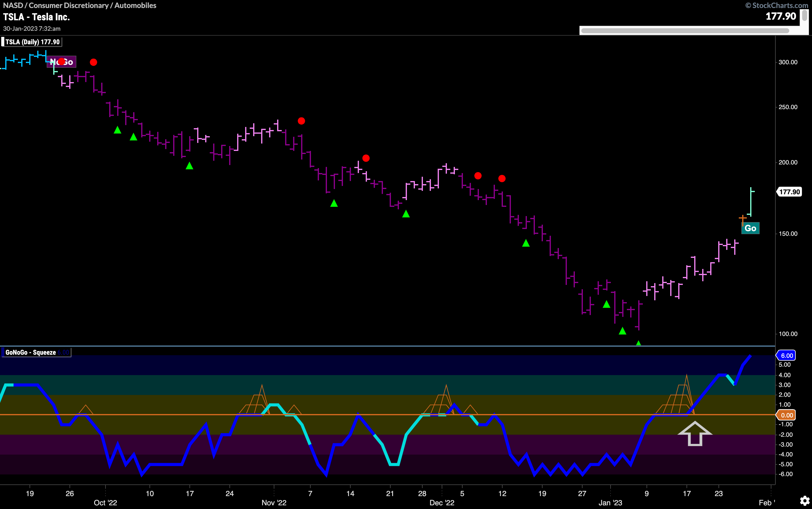Click the orange 0.00 zero-line tag
Viewport: 812px width, 509px height.
(786, 415)
